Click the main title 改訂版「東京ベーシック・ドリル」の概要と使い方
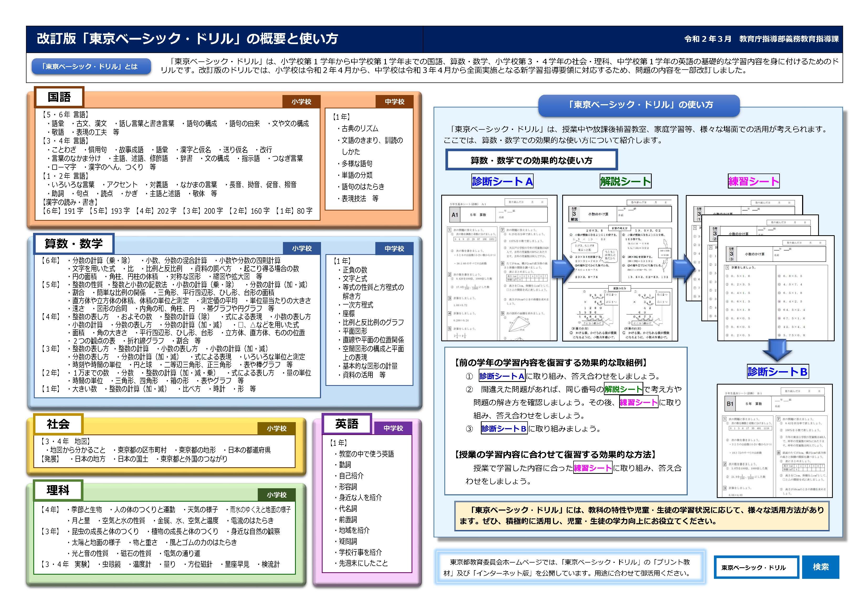The image size is (868, 614). 187,39
